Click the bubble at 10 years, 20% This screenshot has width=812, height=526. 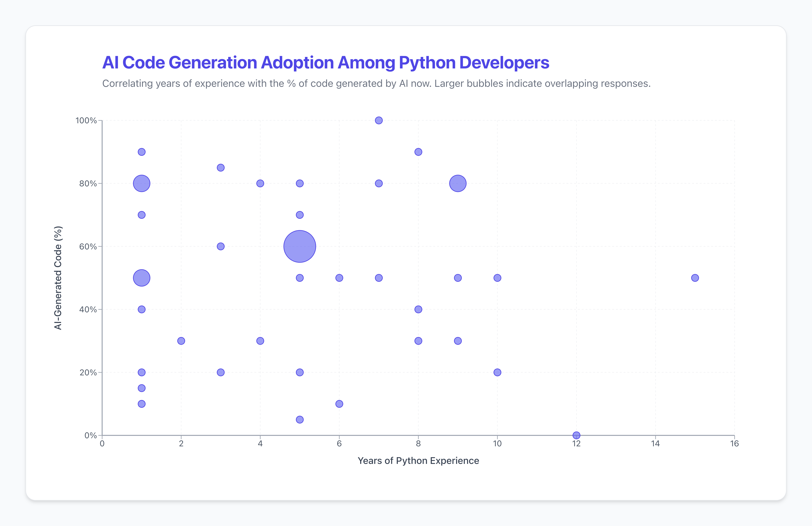click(498, 372)
